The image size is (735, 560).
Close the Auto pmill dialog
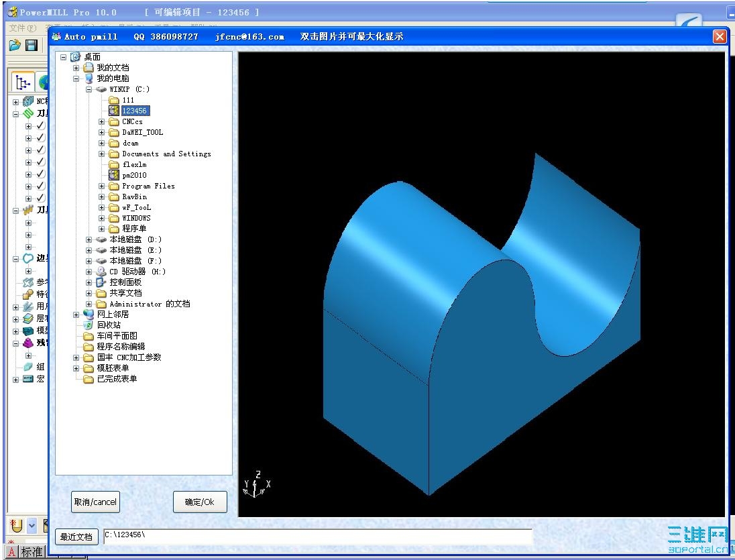(x=720, y=37)
